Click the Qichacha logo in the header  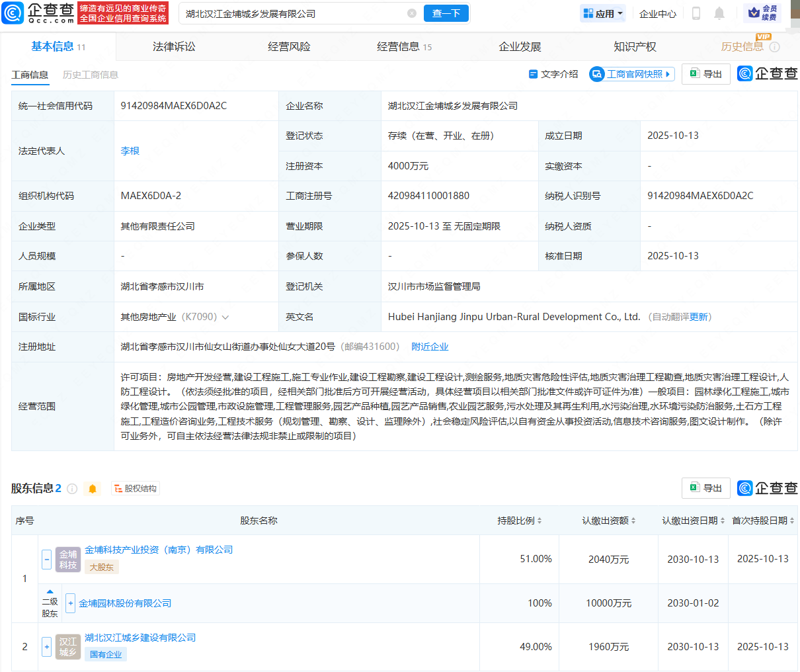click(x=38, y=13)
